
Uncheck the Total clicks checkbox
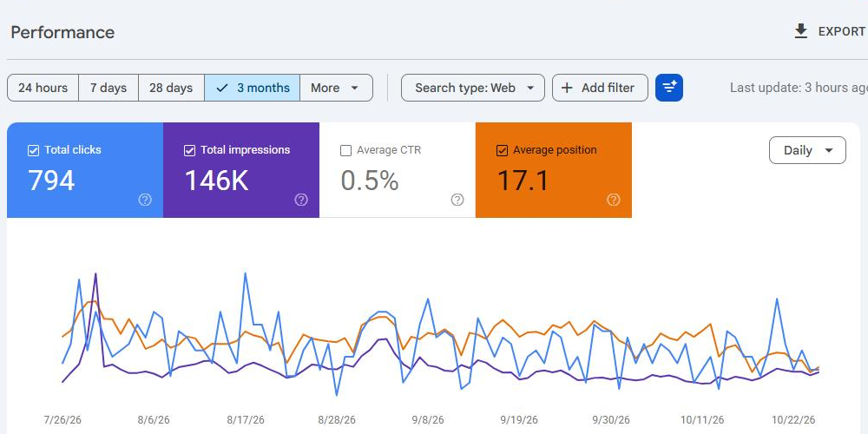(33, 150)
